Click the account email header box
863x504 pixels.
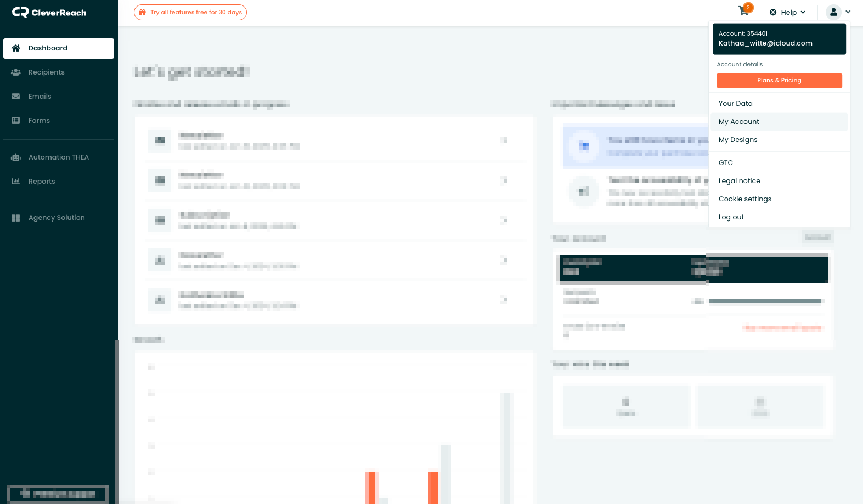[x=779, y=38]
